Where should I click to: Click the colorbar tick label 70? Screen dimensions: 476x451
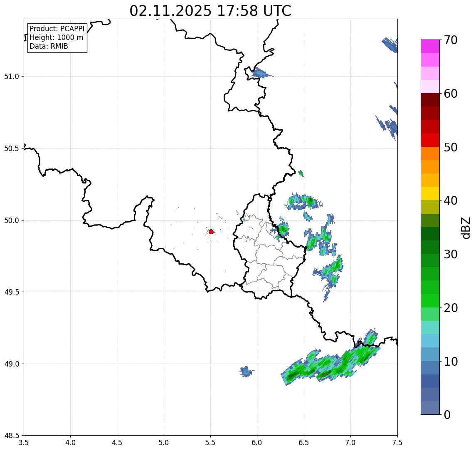click(x=451, y=40)
